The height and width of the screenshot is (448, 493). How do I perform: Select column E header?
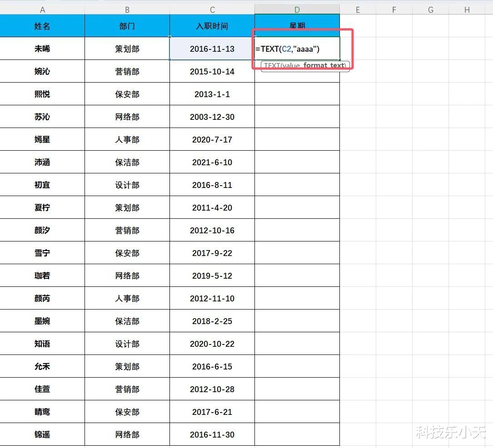pyautogui.click(x=358, y=10)
